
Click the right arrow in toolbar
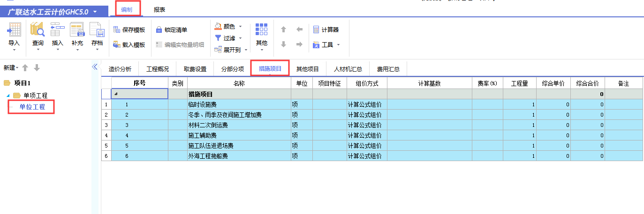(x=299, y=44)
